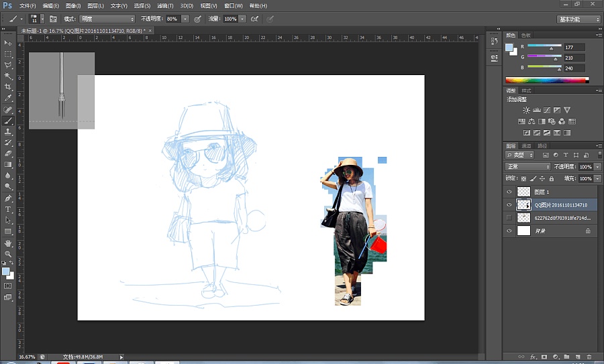Open the 窗口(W) menu
This screenshot has width=604, height=364.
234,6
